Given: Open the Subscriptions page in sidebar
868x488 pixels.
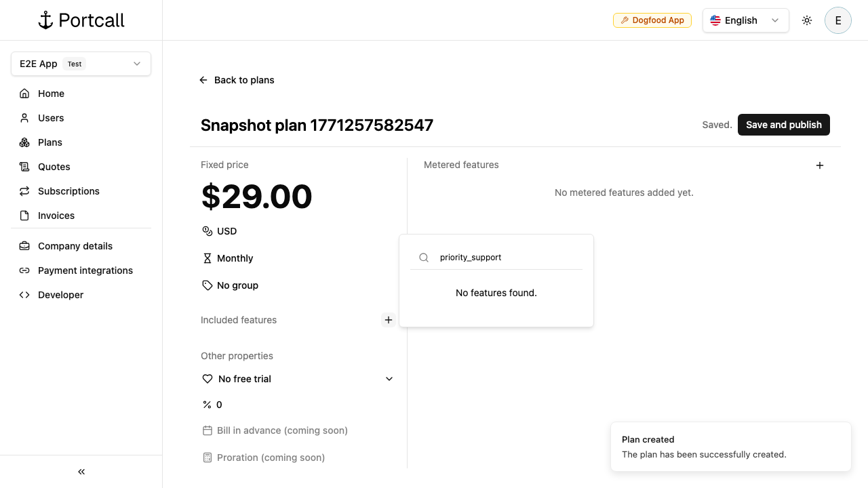Looking at the screenshot, I should [x=68, y=191].
